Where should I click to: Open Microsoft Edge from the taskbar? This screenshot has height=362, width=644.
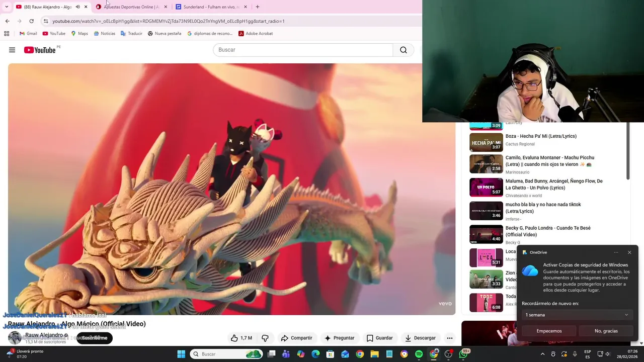[x=315, y=354]
